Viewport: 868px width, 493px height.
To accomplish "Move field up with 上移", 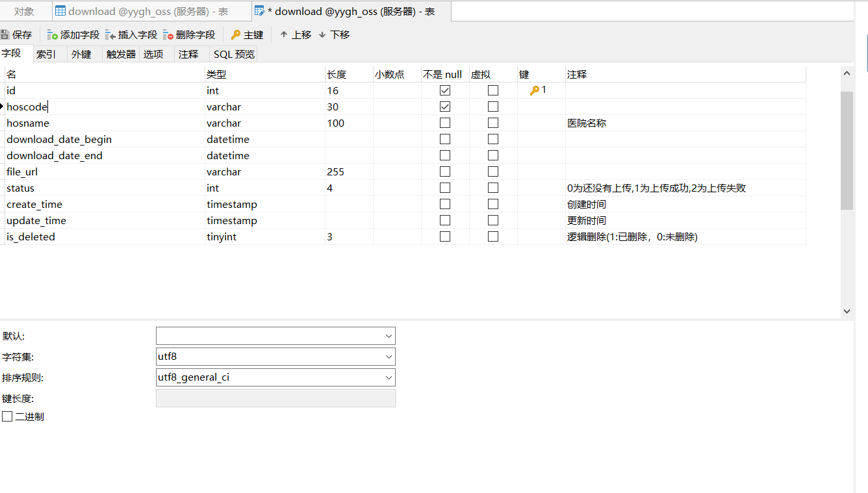I will (x=296, y=34).
